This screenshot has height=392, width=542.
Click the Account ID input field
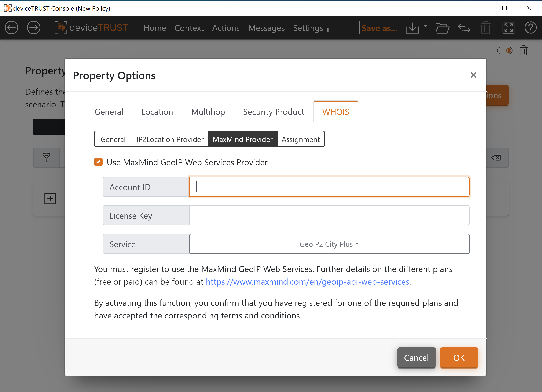(329, 187)
